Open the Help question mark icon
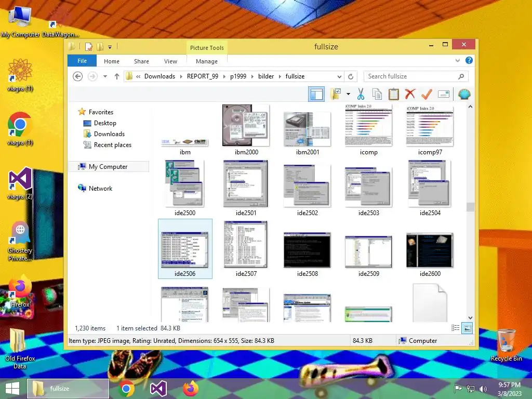 pyautogui.click(x=469, y=60)
